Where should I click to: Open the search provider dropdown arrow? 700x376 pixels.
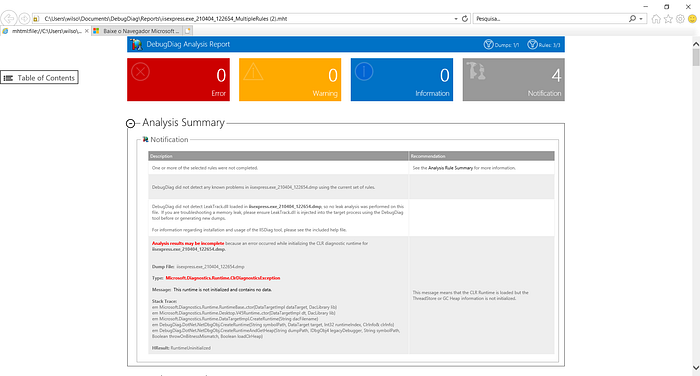pos(641,19)
